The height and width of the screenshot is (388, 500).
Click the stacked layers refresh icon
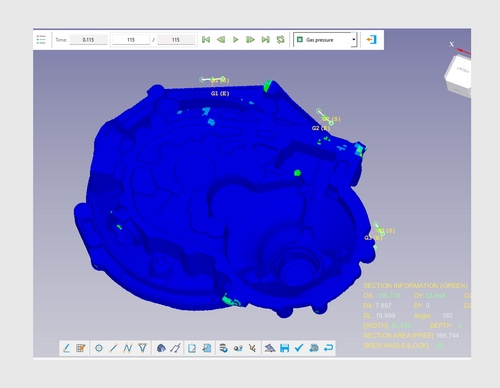coord(223,348)
